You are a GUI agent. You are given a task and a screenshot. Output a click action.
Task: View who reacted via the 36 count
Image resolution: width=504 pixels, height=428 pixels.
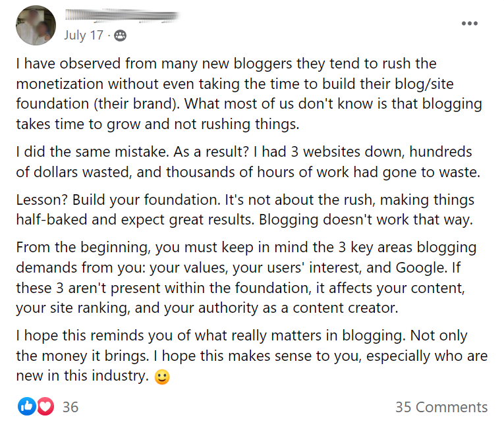tap(70, 407)
